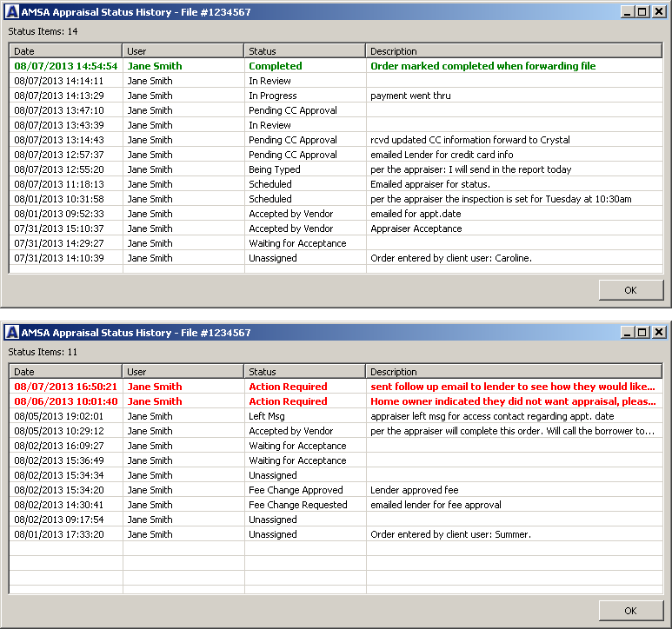Select row dated 08/05/2013 10:29:12
This screenshot has height=629, width=672.
(x=336, y=431)
